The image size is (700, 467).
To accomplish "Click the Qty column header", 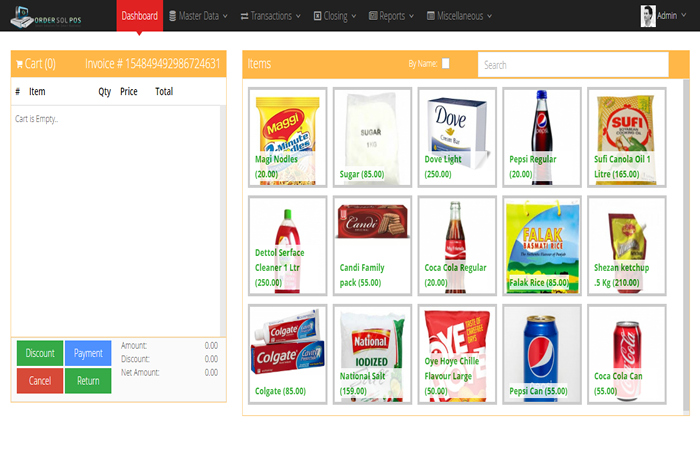I will point(104,92).
